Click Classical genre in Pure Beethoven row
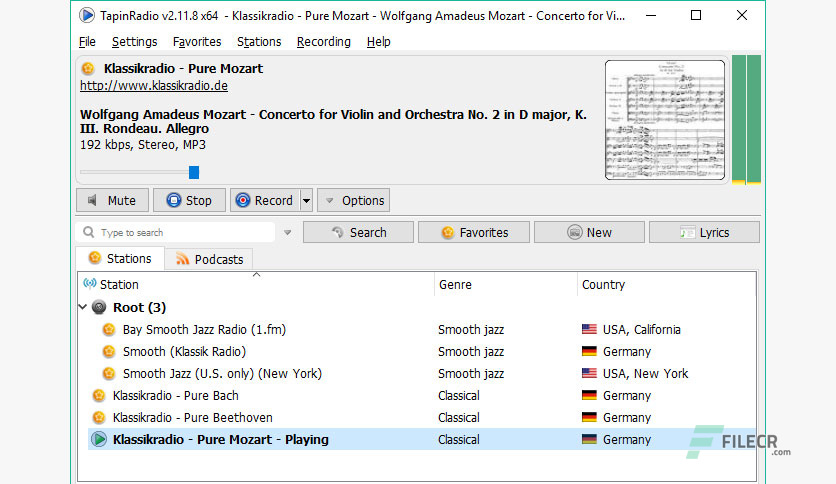The height and width of the screenshot is (484, 836). [459, 417]
